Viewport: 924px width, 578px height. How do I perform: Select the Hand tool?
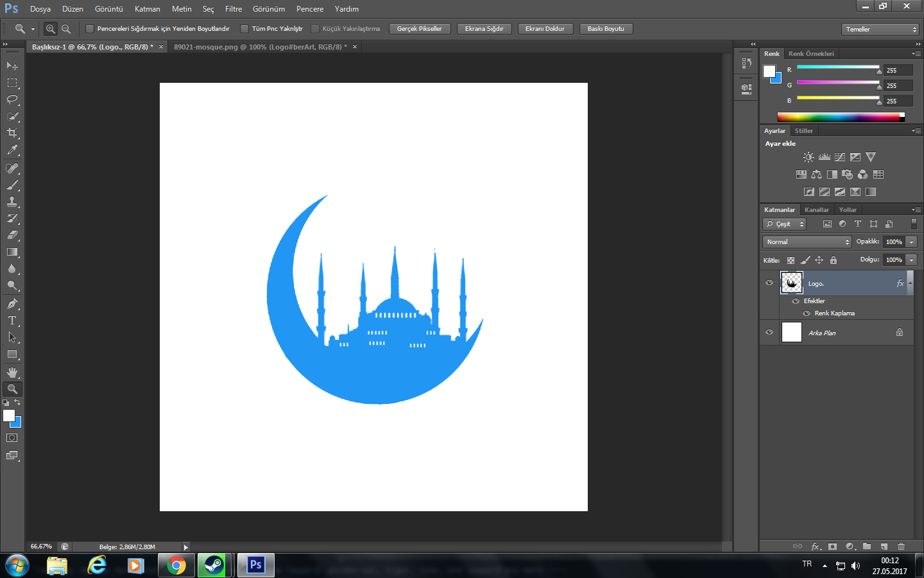12,372
